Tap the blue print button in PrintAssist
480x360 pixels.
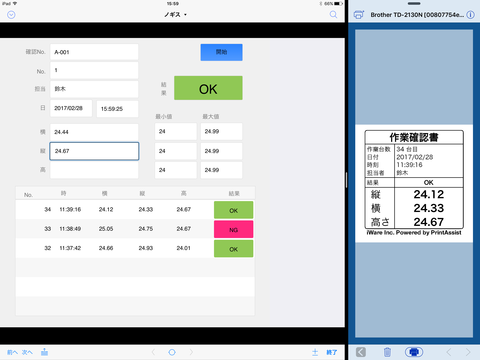click(x=414, y=352)
